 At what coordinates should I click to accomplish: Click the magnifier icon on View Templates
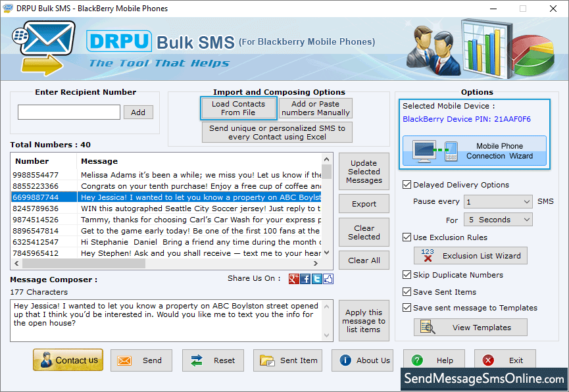428,327
